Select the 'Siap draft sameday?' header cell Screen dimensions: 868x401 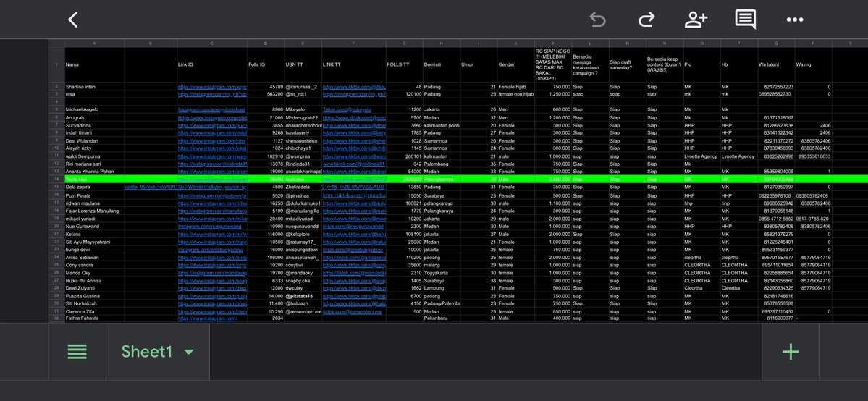pyautogui.click(x=627, y=65)
